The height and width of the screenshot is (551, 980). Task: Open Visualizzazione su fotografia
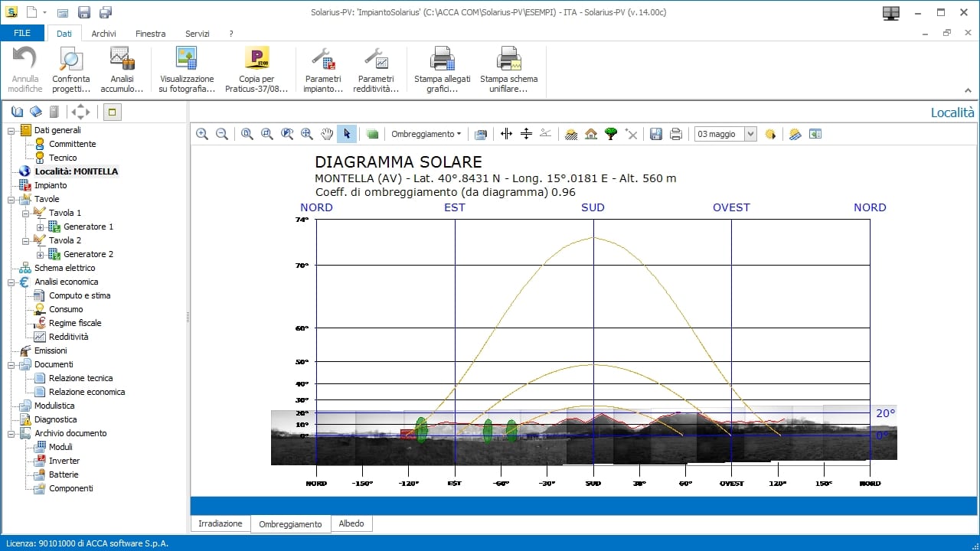pyautogui.click(x=187, y=70)
